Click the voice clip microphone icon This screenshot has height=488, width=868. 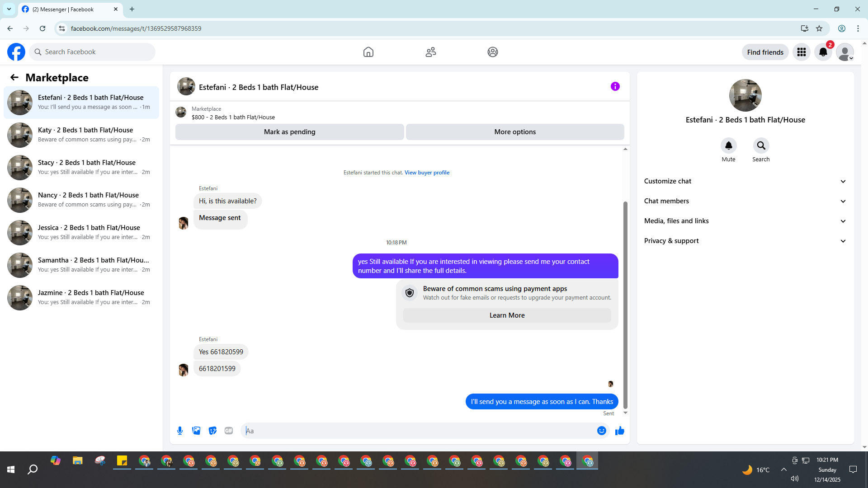pyautogui.click(x=180, y=431)
